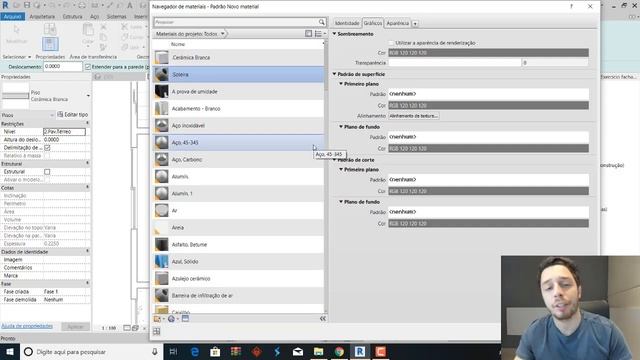Viewport: 640px width, 360px height.
Task: Enable Utilizar a aparência de renderização checkbox
Action: click(x=391, y=43)
